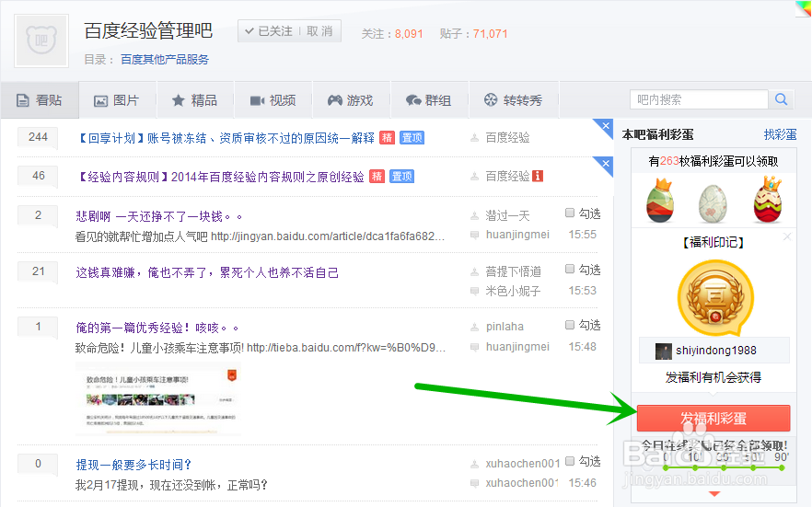The width and height of the screenshot is (812, 507).
Task: Close the 福利印记 panel with its x
Action: click(x=787, y=236)
